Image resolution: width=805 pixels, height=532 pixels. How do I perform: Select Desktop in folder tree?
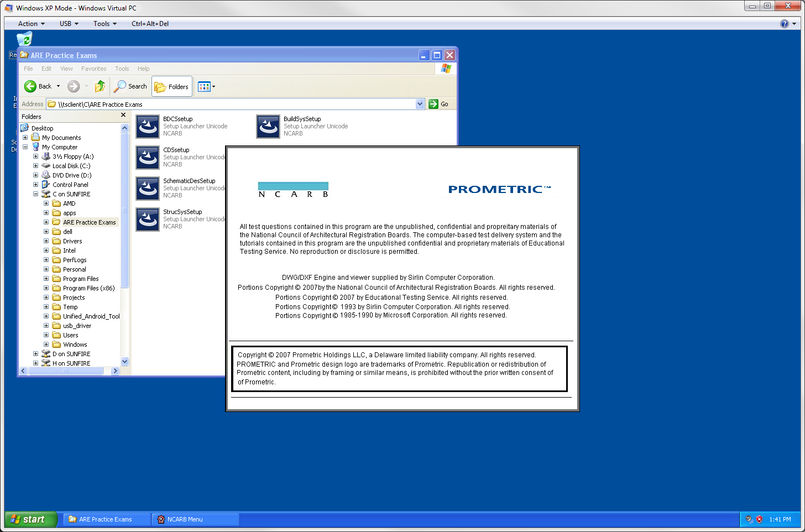[42, 128]
